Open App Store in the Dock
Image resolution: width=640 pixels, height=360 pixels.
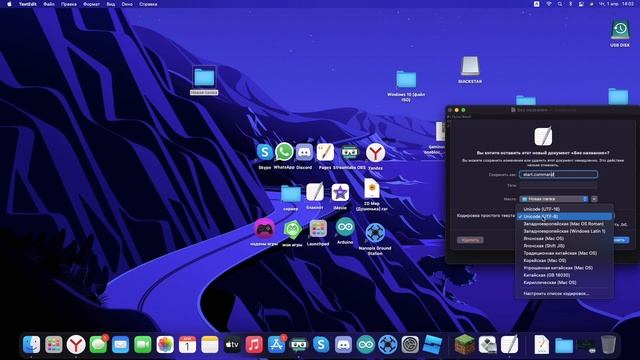tap(276, 345)
